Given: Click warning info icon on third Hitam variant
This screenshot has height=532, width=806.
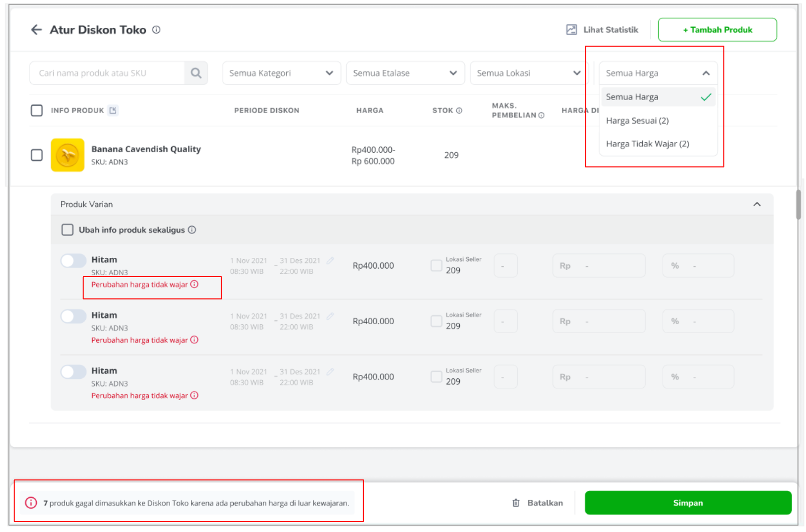Looking at the screenshot, I should pos(194,395).
